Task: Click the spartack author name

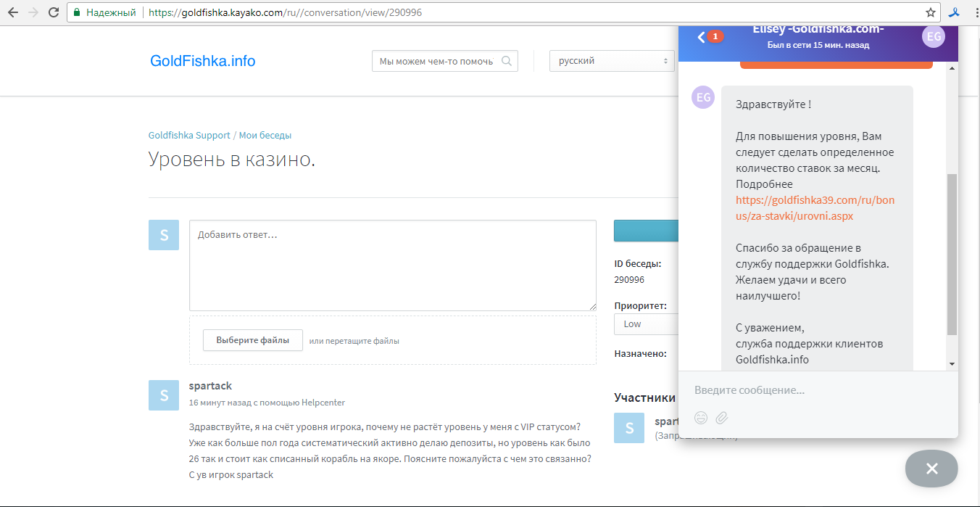Action: tap(210, 386)
